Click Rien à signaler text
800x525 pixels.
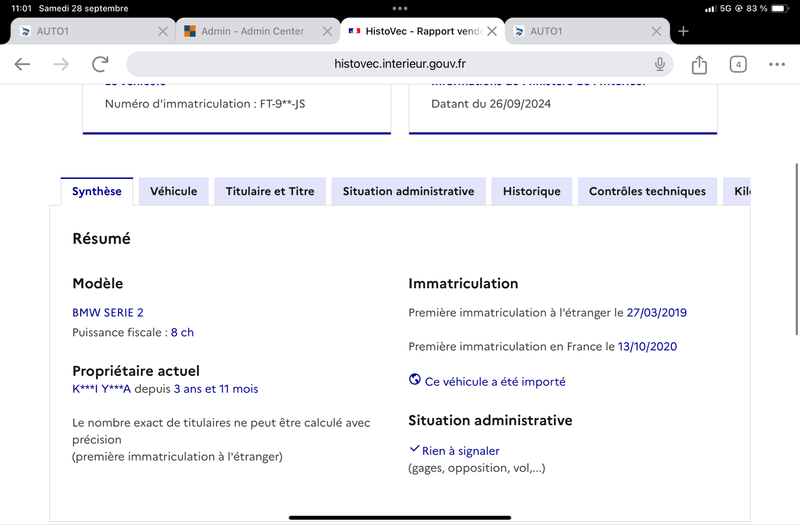[461, 451]
